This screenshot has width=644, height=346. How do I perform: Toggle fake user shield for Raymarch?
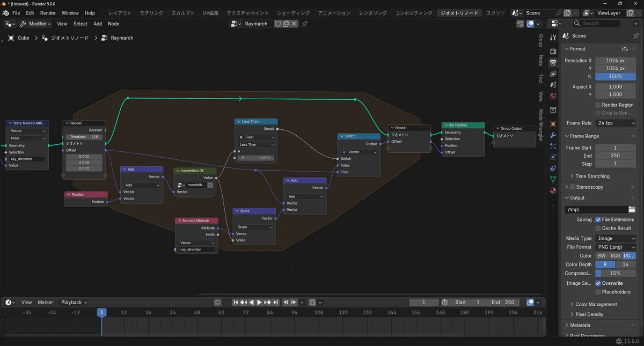click(x=278, y=24)
